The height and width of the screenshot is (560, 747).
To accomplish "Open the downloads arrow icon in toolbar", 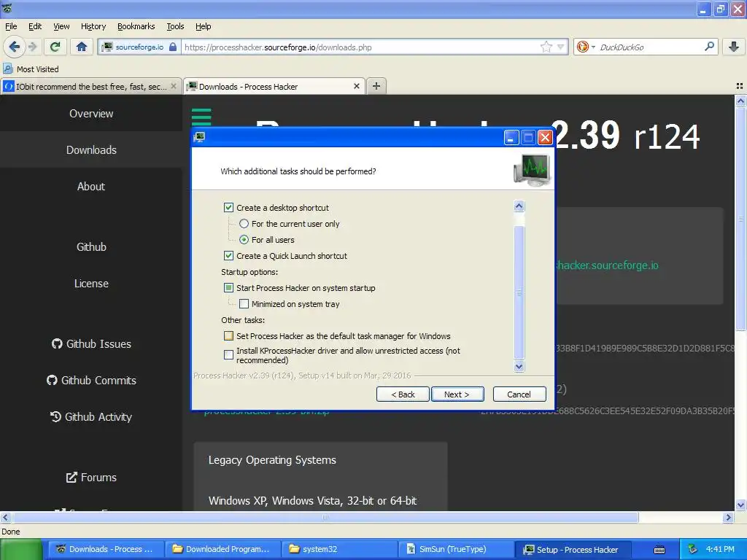I will 734,47.
